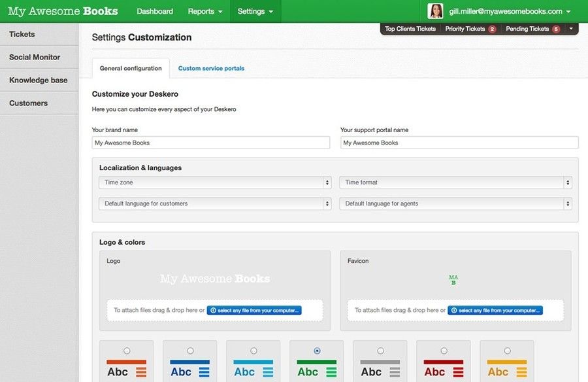Expand the Settings menu

pyautogui.click(x=255, y=11)
